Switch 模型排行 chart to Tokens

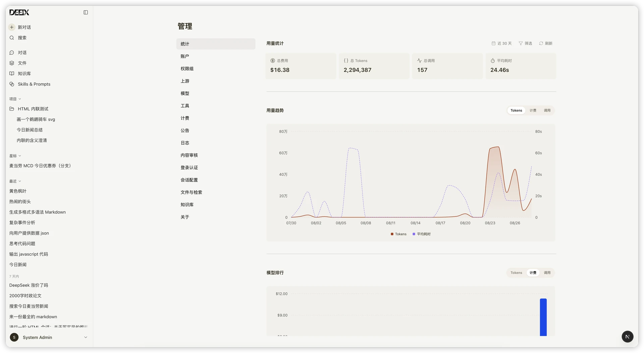(x=516, y=273)
